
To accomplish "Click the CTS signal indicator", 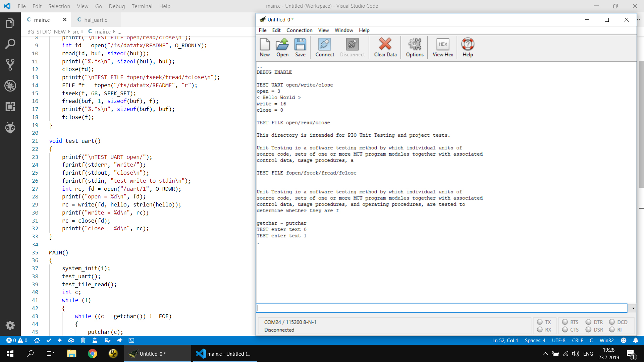I will click(x=571, y=330).
